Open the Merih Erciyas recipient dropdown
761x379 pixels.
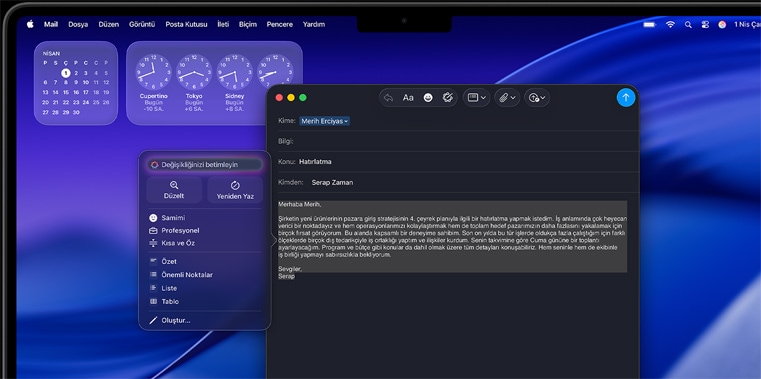pos(324,121)
